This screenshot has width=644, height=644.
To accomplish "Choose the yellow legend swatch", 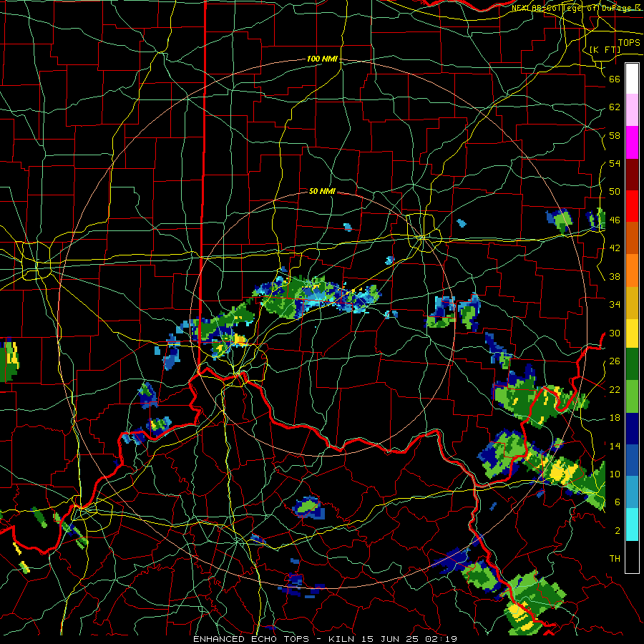I will coord(632,333).
